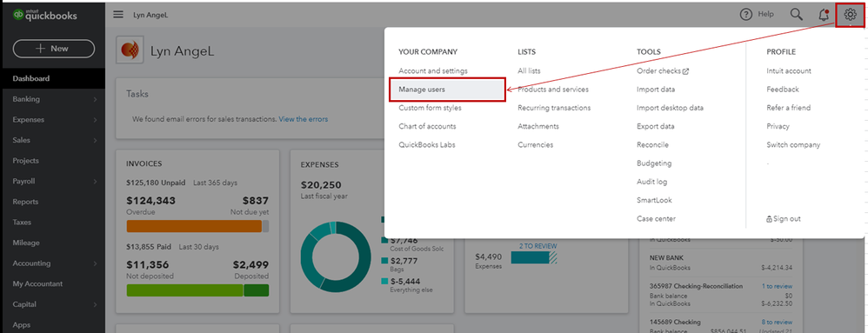Click the light green Not deposited bar

pyautogui.click(x=185, y=290)
